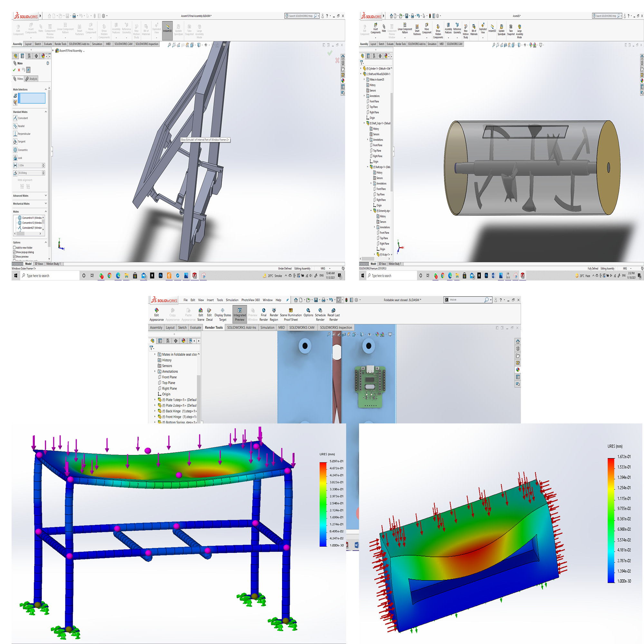Expand the Plate 1.step tree node
This screenshot has width=644, height=644.
pyautogui.click(x=155, y=400)
